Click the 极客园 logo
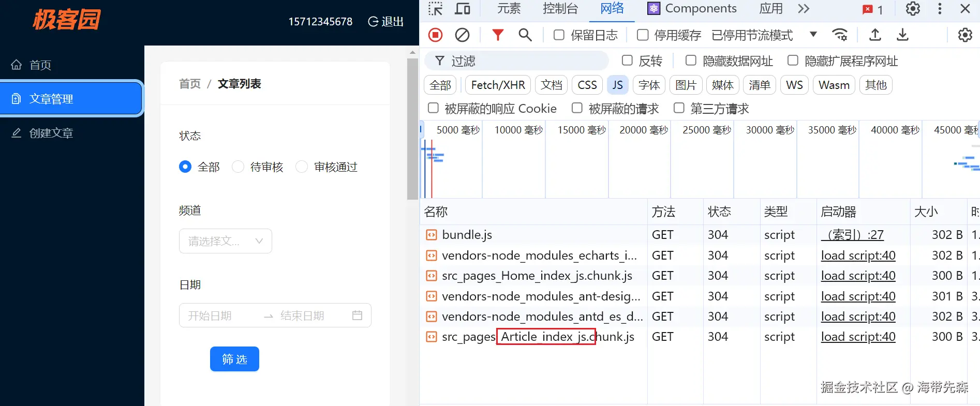 [67, 20]
